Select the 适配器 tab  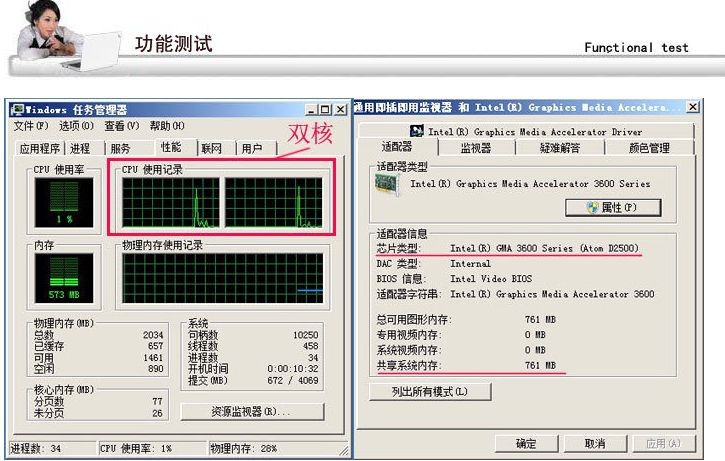pos(397,147)
